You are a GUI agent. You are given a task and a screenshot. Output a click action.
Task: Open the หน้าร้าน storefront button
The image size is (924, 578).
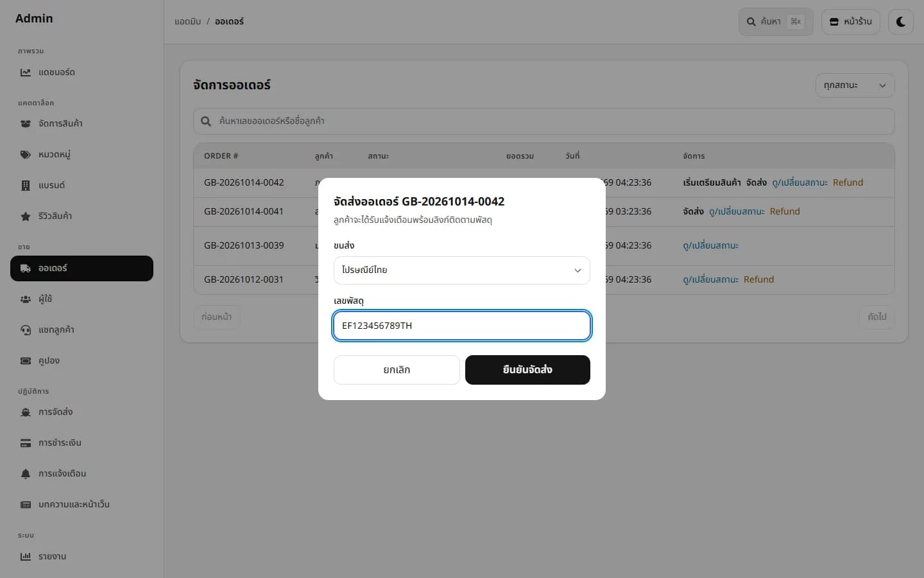tap(850, 22)
